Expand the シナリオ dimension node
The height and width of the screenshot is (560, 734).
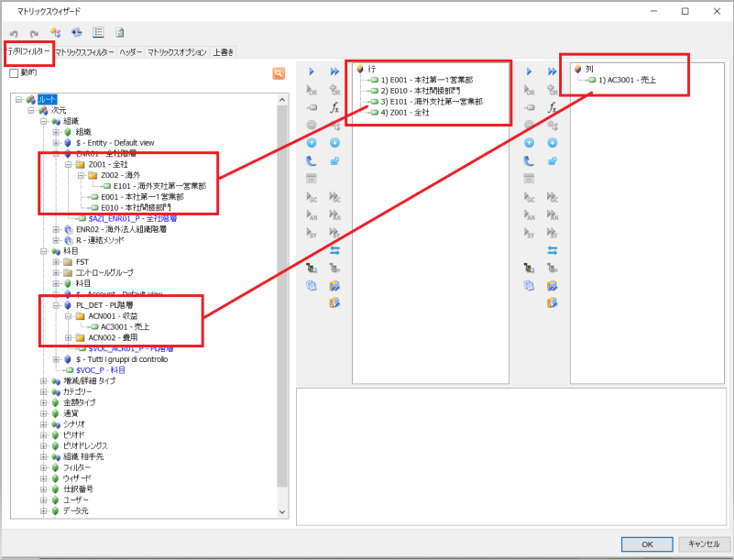[x=43, y=424]
